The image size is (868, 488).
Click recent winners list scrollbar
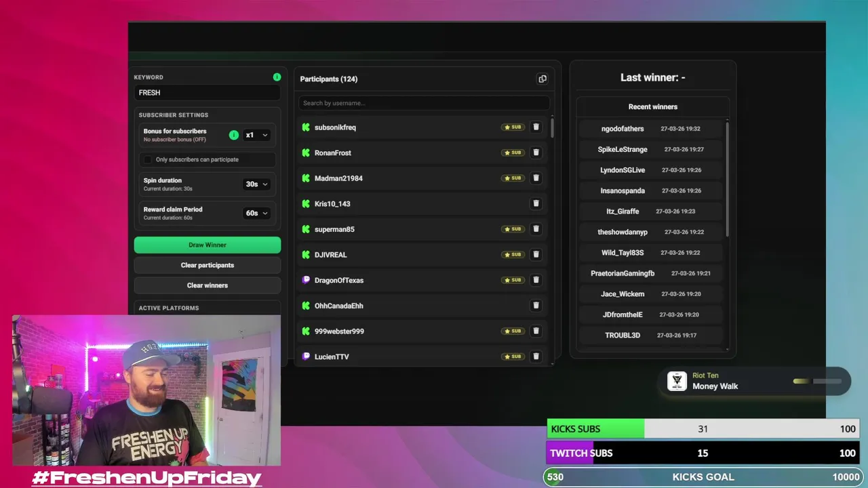coord(728,178)
